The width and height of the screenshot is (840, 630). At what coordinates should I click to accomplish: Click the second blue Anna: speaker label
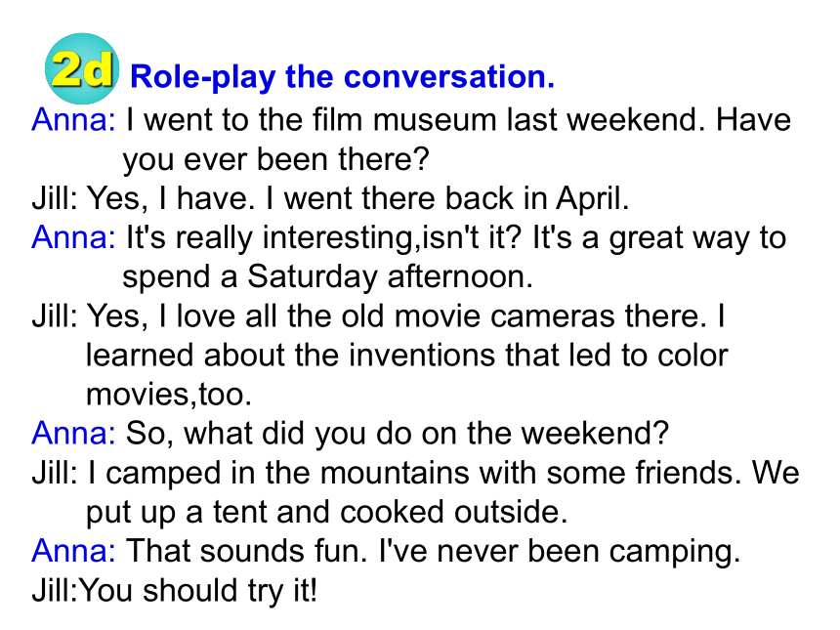tap(73, 236)
